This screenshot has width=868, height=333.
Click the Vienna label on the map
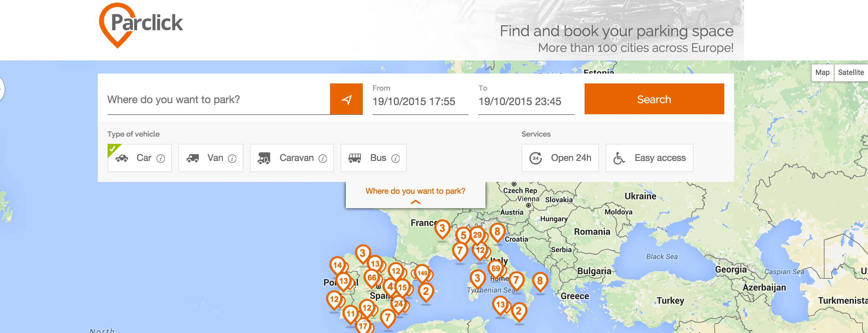[528, 199]
